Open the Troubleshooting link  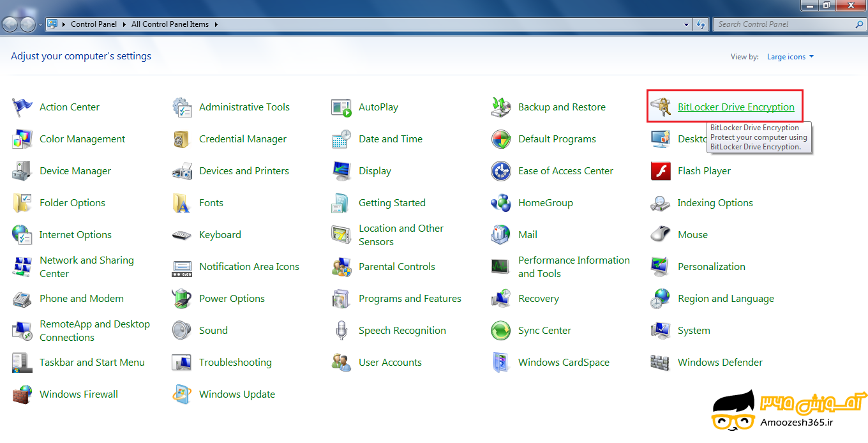tap(236, 363)
